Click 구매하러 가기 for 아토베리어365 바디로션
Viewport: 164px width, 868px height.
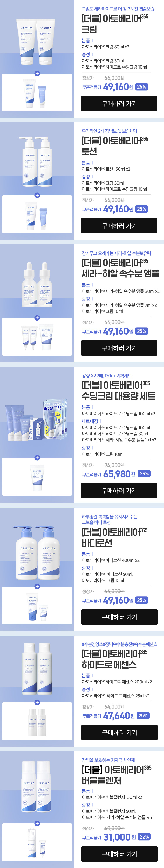click(119, 617)
